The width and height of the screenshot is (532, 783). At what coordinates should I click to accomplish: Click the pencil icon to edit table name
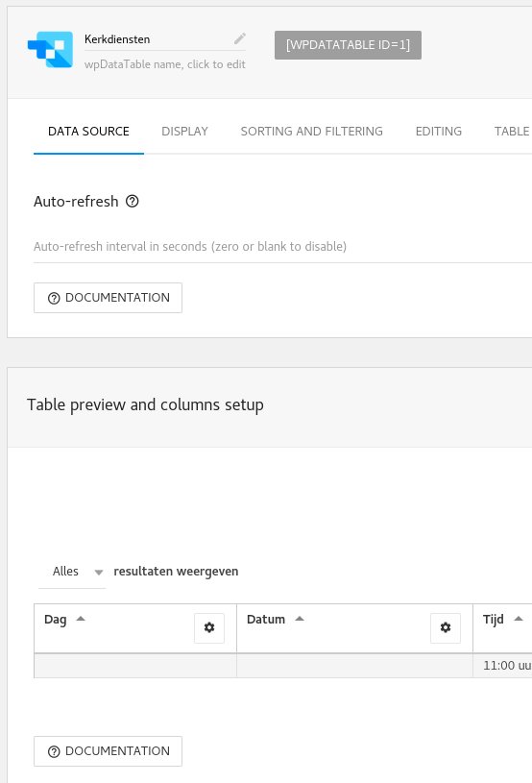(240, 38)
